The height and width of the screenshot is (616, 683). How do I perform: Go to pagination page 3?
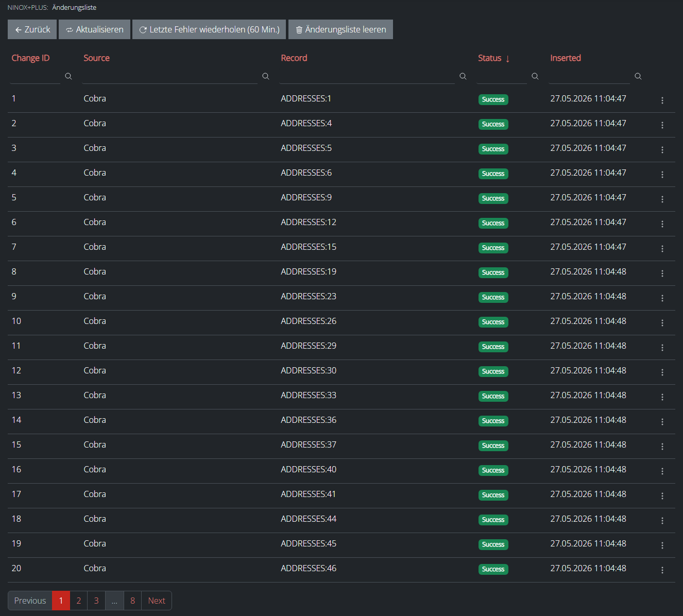click(96, 601)
